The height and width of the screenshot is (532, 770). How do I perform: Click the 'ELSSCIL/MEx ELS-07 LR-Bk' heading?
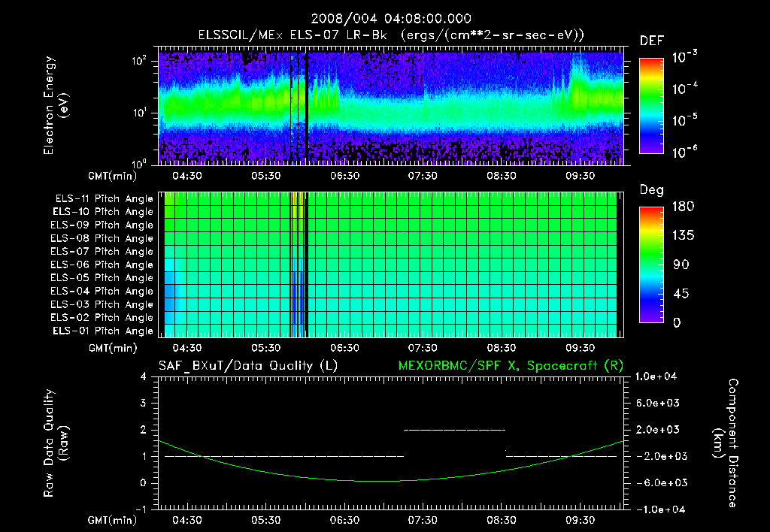tap(293, 35)
